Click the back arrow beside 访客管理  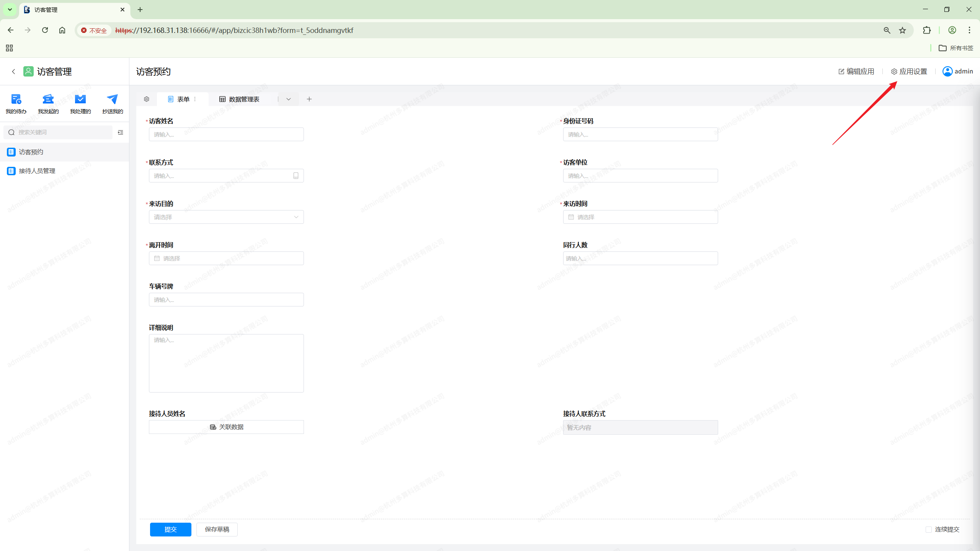coord(13,72)
